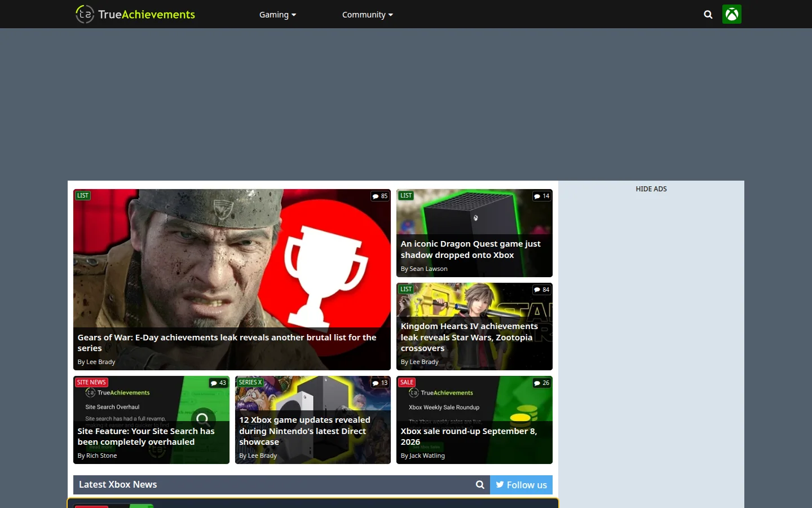Viewport: 812px width, 508px height.
Task: Click author name By Sean Lawson
Action: [424, 269]
